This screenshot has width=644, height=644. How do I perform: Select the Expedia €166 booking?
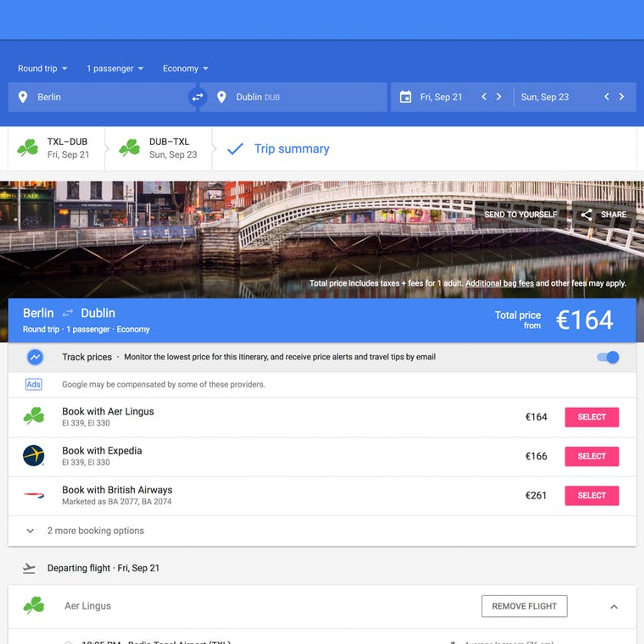pos(592,456)
